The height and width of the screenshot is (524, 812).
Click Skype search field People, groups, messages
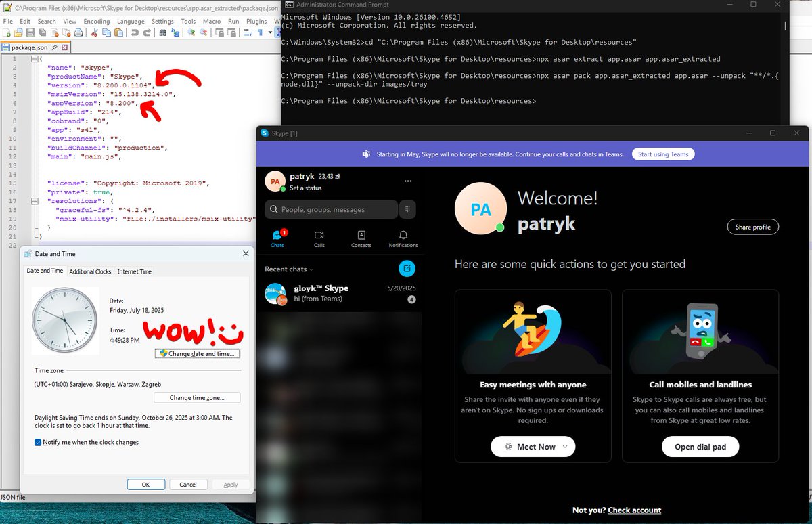point(331,209)
